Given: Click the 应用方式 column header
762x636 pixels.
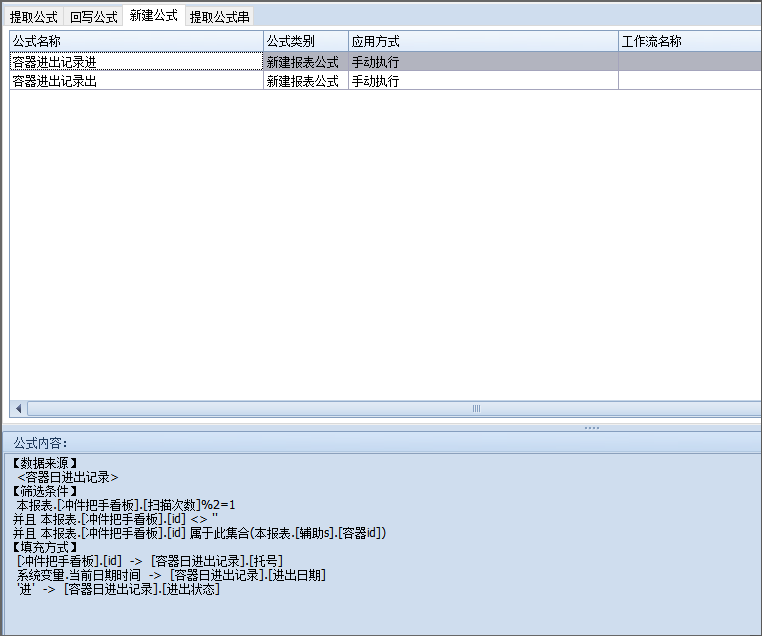Looking at the screenshot, I should pos(482,41).
